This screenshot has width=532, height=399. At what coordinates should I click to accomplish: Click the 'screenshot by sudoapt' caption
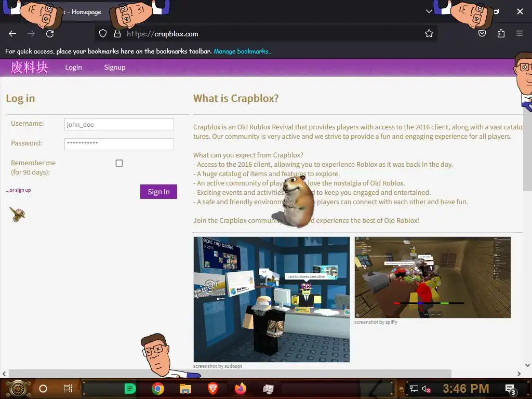coord(218,366)
